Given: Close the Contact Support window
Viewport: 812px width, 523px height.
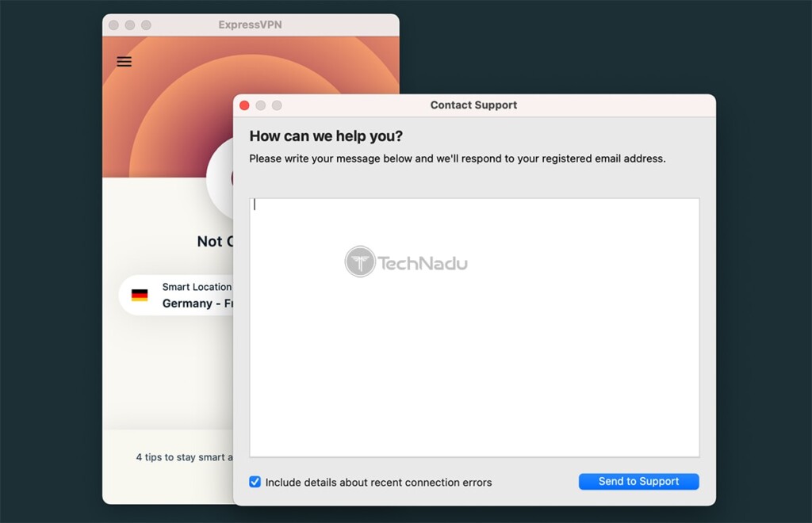Looking at the screenshot, I should coord(244,105).
